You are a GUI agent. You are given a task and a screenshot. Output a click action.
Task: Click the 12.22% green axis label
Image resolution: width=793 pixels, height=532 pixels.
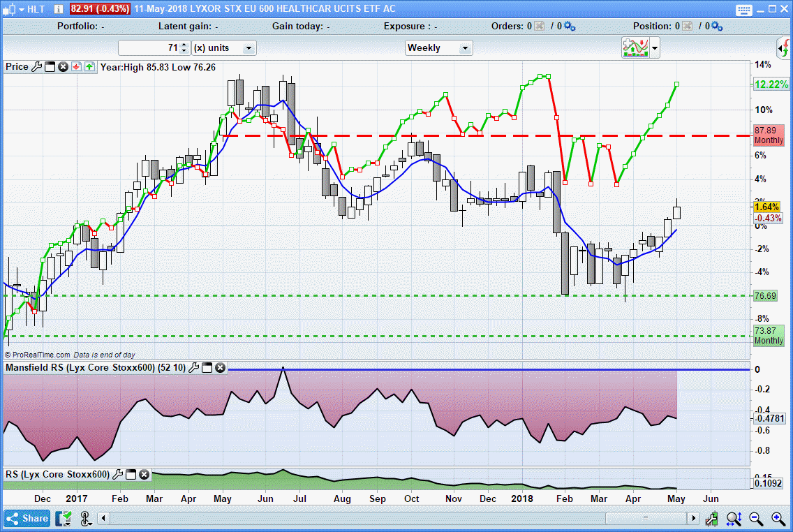click(x=771, y=84)
